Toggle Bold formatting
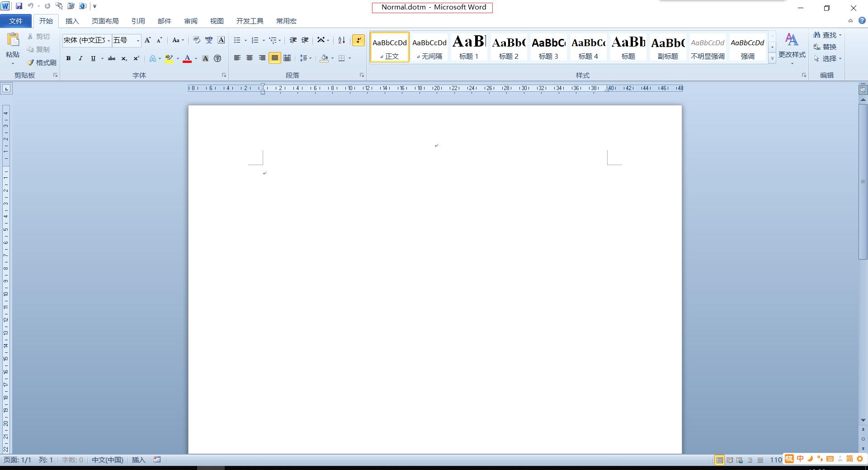Viewport: 868px width, 470px height. click(68, 58)
